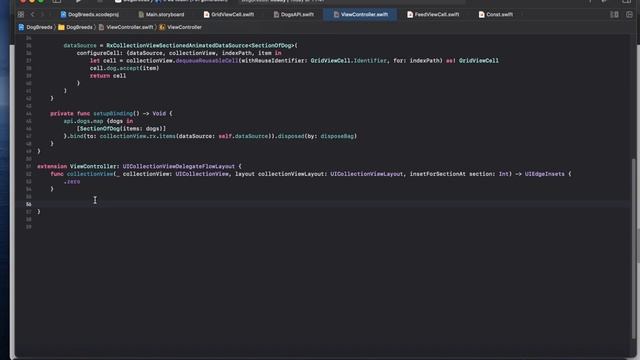This screenshot has width=640, height=360.
Task: Click 'UIEdgeInsets' return type
Action: click(x=544, y=174)
